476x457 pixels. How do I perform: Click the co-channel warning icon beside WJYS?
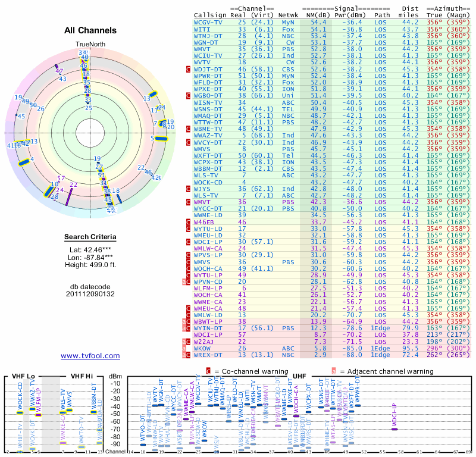point(188,189)
